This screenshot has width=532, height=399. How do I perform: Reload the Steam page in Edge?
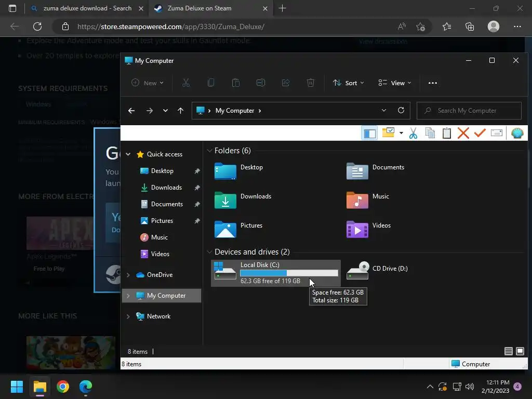coord(37,26)
